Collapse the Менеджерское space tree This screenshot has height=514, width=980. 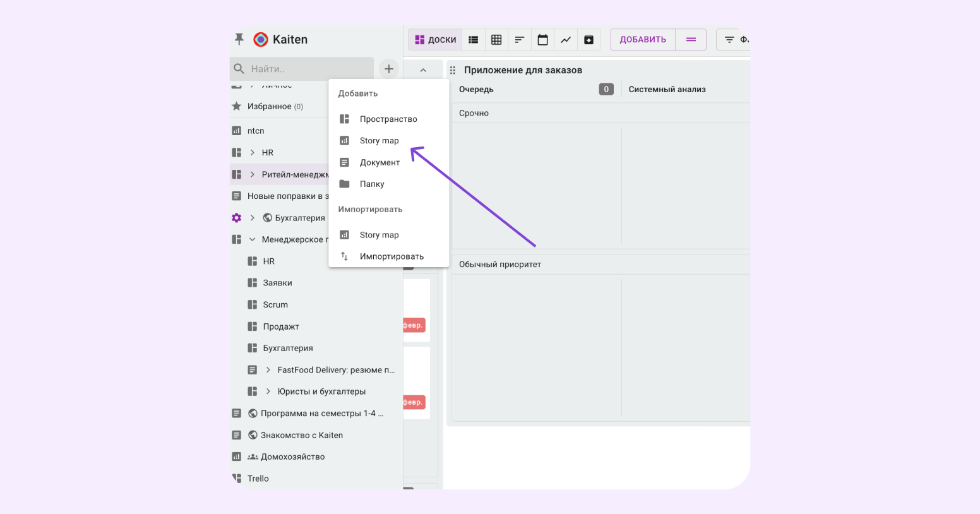pos(251,239)
